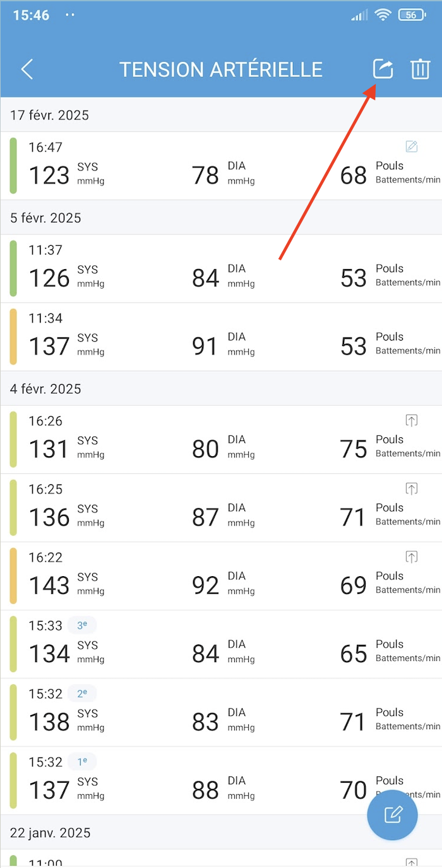This screenshot has height=868, width=442.
Task: Tap the trash delete icon
Action: point(420,69)
